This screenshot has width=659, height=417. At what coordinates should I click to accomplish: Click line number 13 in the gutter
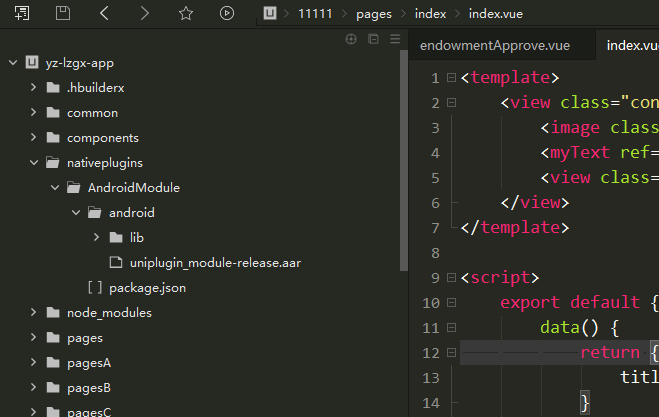pos(431,378)
